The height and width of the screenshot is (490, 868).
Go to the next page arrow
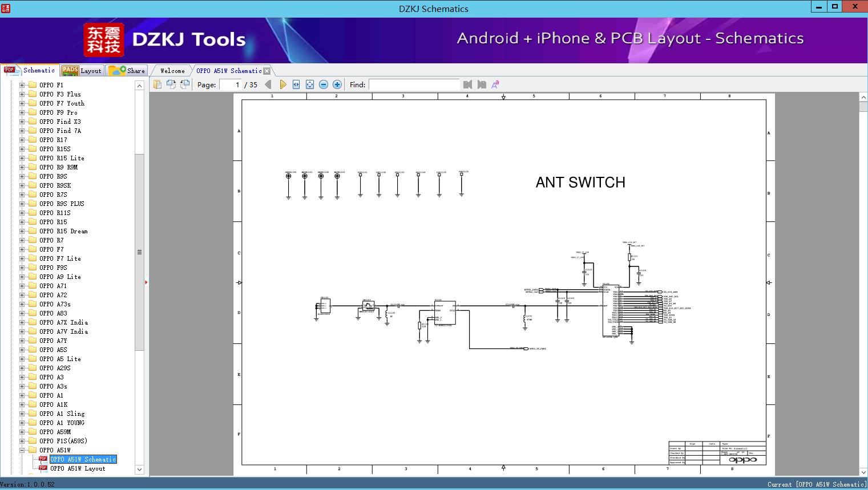click(282, 84)
